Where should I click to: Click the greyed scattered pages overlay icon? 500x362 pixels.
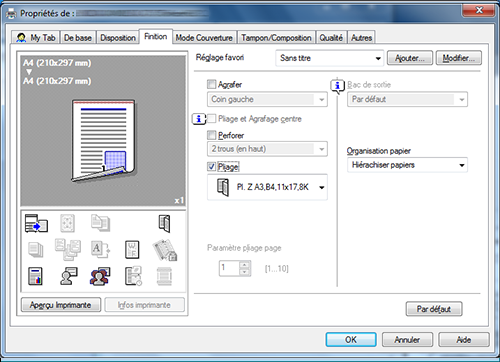pyautogui.click(x=68, y=249)
